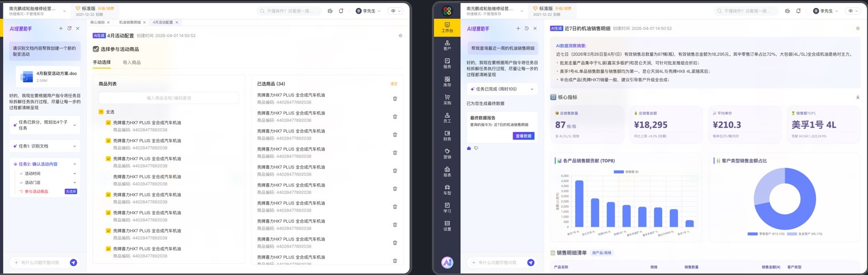Open 学习 module in right sidebar
This screenshot has height=275, width=868.
[x=447, y=208]
